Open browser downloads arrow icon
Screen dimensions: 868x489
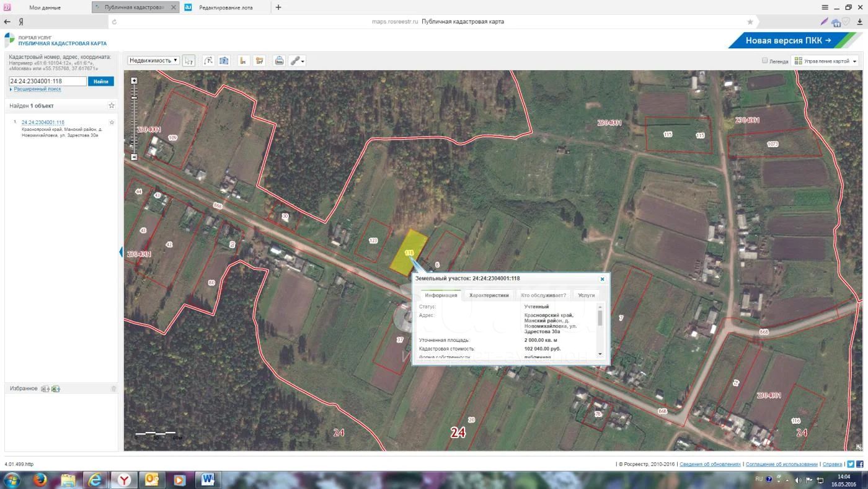859,22
